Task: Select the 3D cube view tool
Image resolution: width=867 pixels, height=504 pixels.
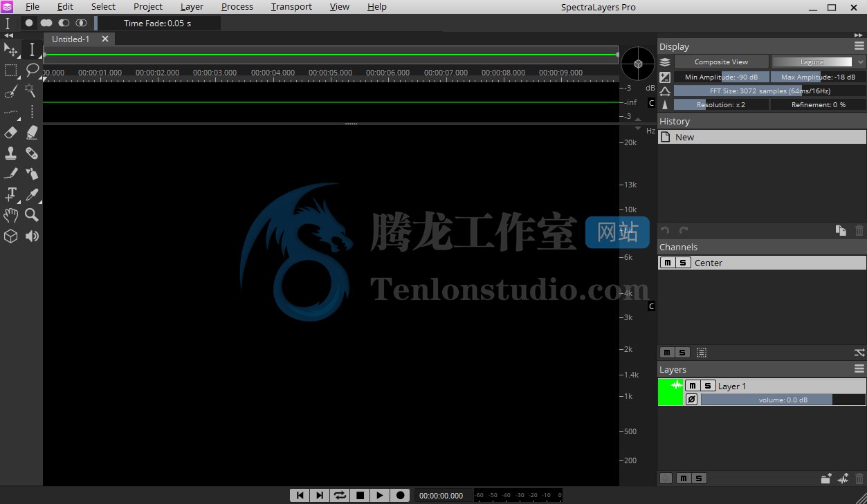Action: click(11, 236)
